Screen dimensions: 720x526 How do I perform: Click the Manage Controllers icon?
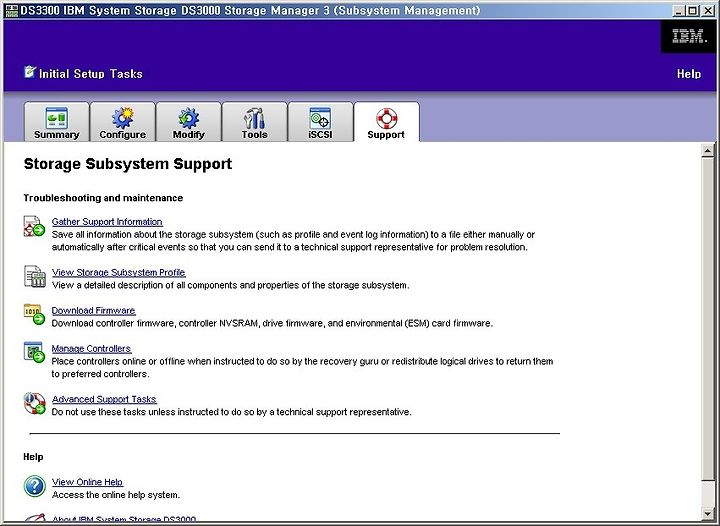coord(34,352)
